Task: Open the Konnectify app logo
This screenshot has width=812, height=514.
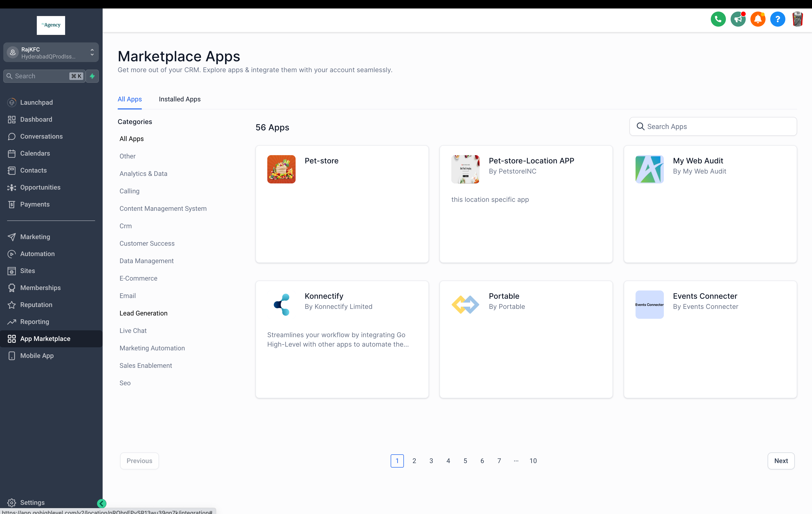Action: [x=281, y=304]
